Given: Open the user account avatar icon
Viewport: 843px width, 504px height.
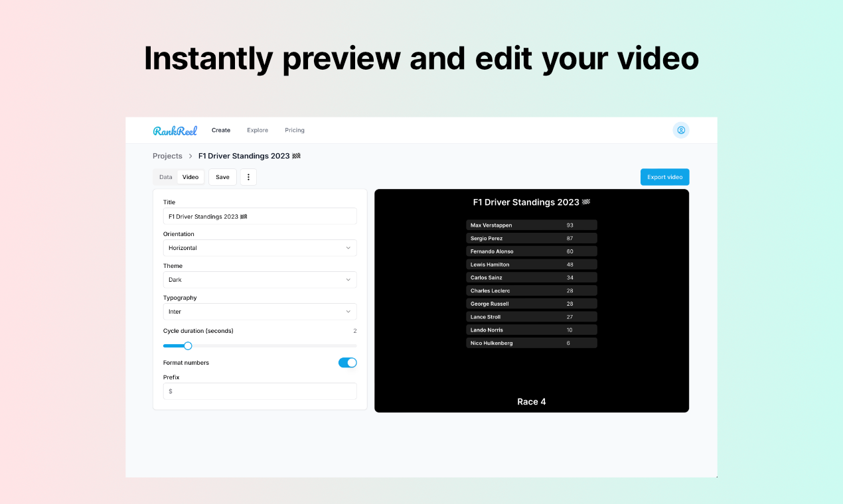Looking at the screenshot, I should (x=681, y=130).
